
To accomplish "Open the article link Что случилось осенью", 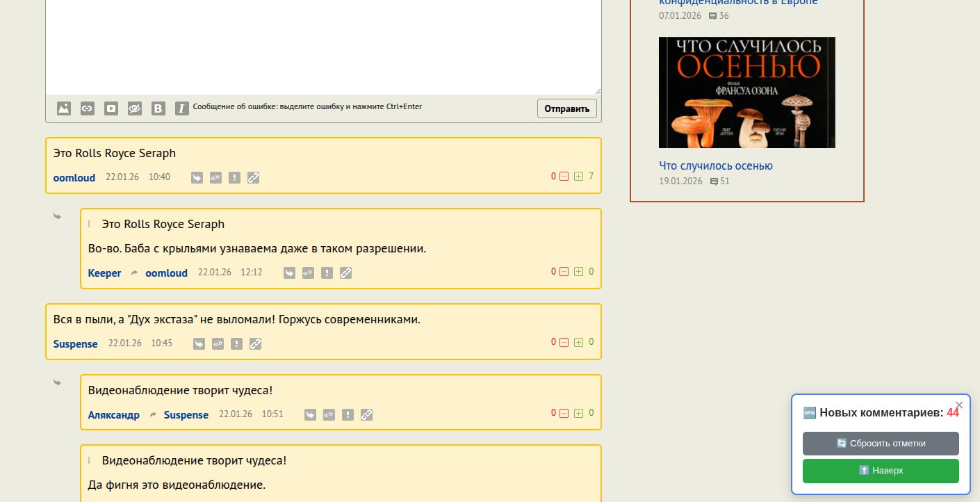I will tap(715, 166).
